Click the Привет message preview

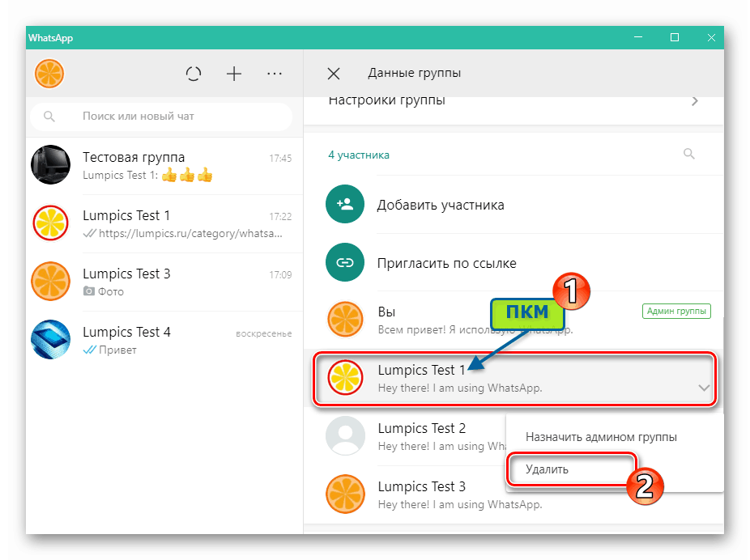pos(117,350)
